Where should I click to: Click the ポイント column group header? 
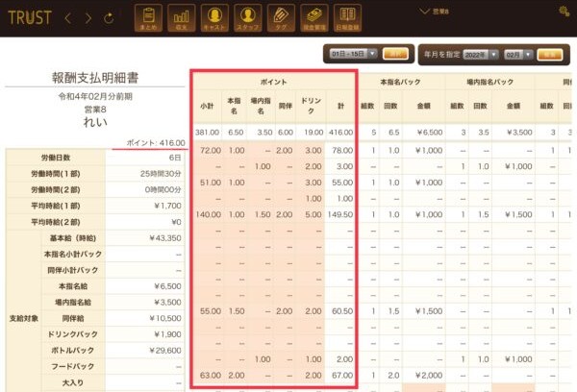click(274, 83)
